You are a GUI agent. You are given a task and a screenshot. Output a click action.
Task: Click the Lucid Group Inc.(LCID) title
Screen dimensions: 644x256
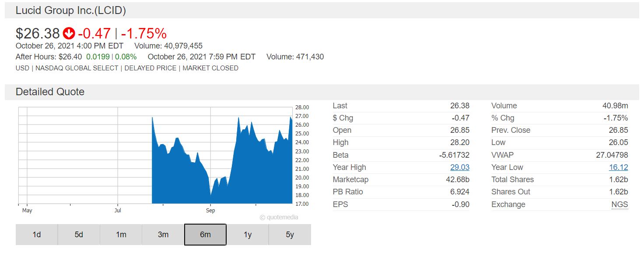tap(71, 11)
